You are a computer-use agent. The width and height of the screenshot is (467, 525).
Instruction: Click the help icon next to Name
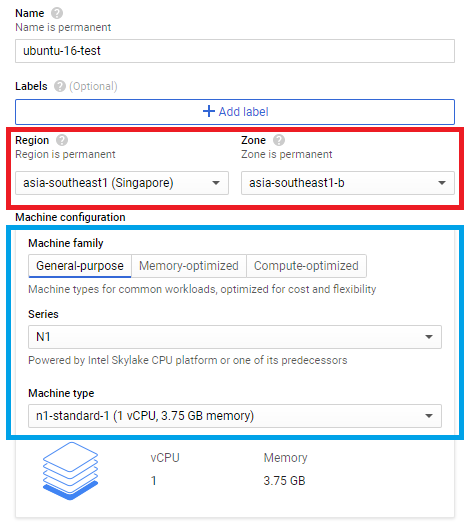click(57, 13)
